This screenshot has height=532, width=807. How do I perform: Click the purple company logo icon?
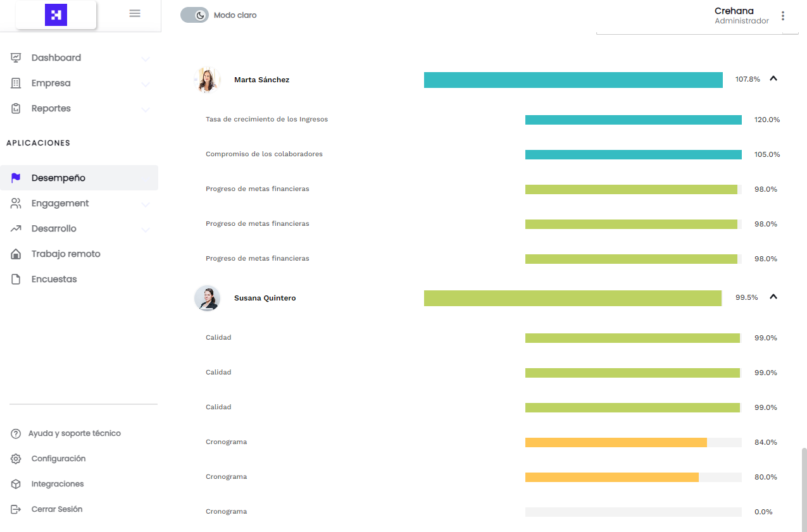coord(56,15)
